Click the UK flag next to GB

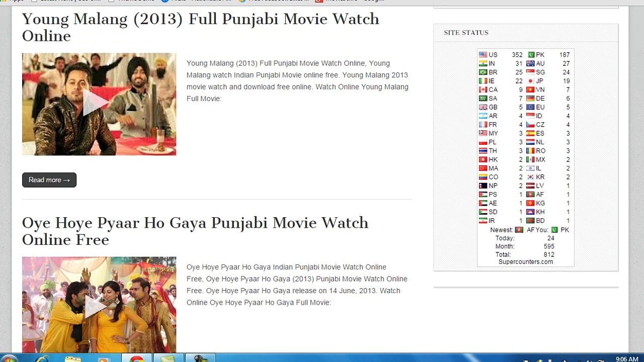point(483,107)
